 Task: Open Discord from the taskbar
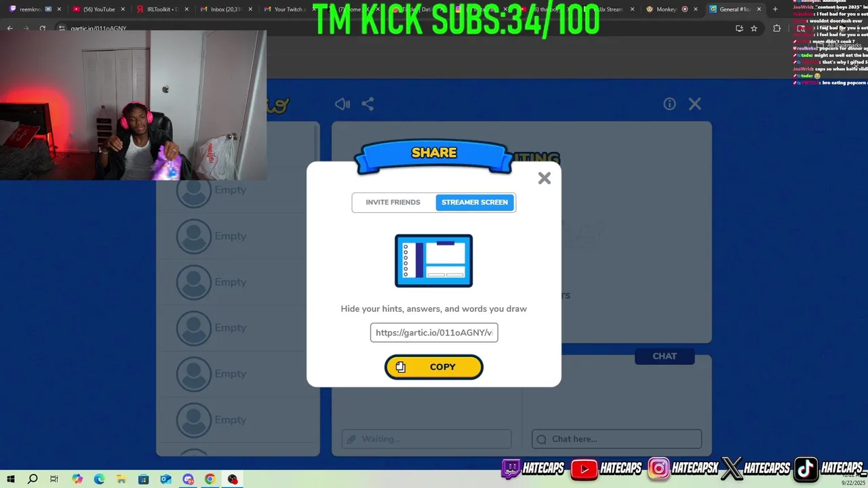click(x=188, y=479)
